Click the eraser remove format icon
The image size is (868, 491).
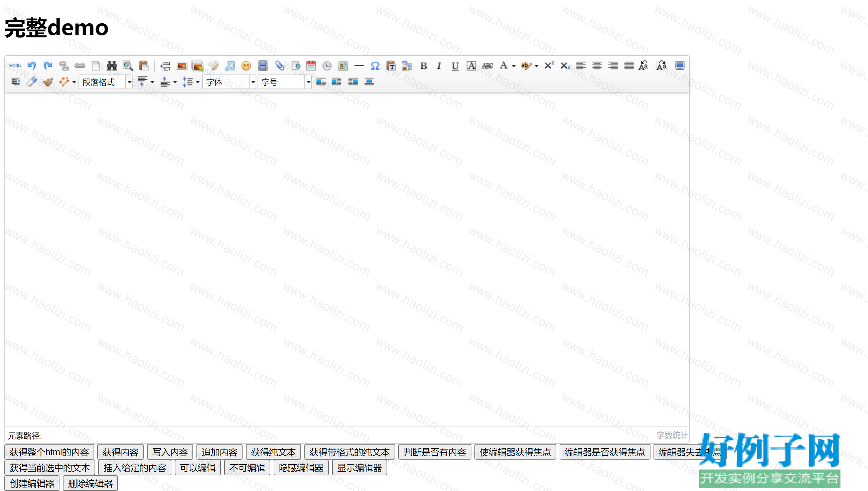click(32, 82)
